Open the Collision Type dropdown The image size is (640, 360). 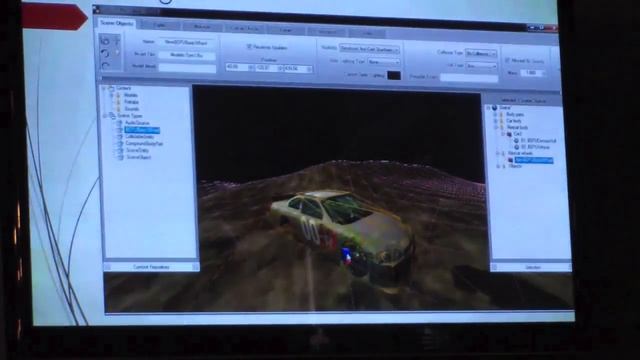(x=481, y=53)
